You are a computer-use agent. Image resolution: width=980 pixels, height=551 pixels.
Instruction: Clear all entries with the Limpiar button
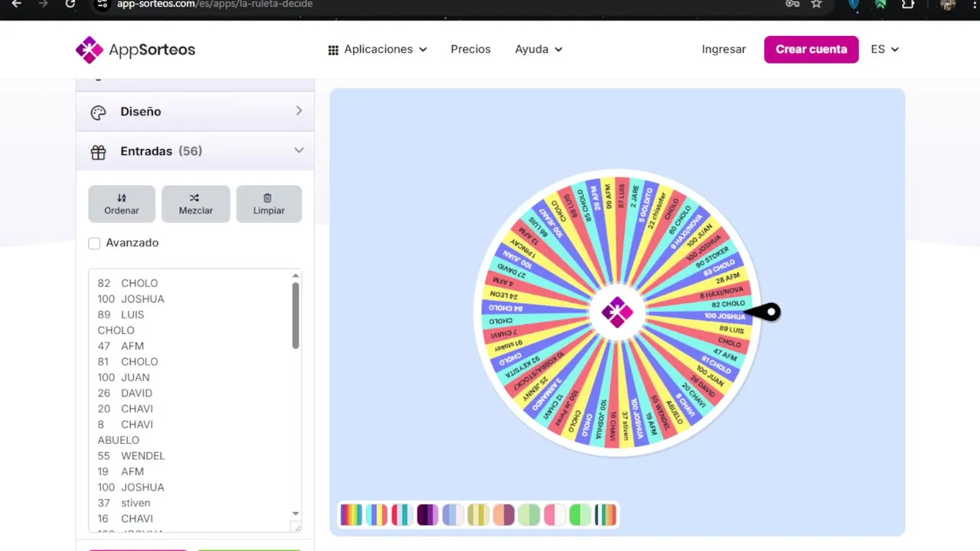(269, 204)
